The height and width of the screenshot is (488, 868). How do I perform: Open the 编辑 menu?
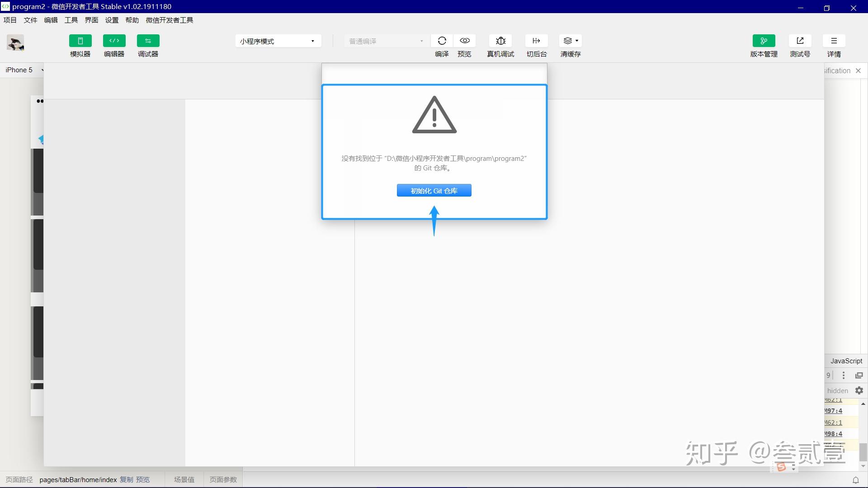coord(51,20)
